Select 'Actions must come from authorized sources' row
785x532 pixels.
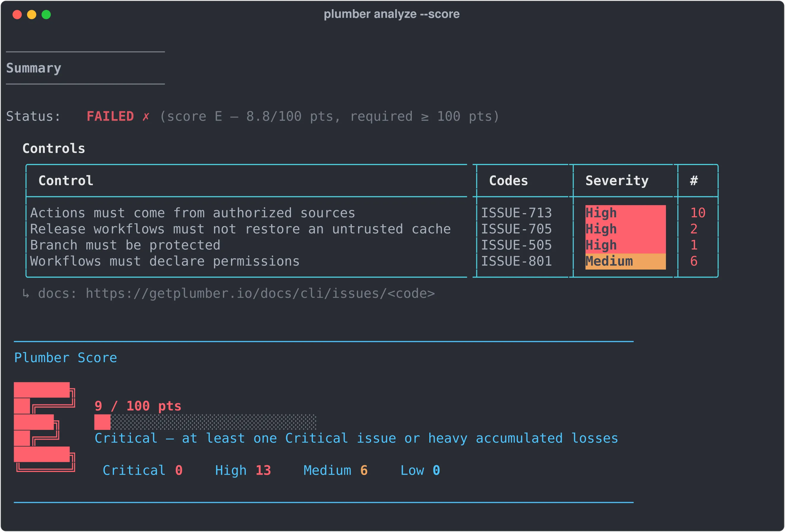[x=192, y=213]
